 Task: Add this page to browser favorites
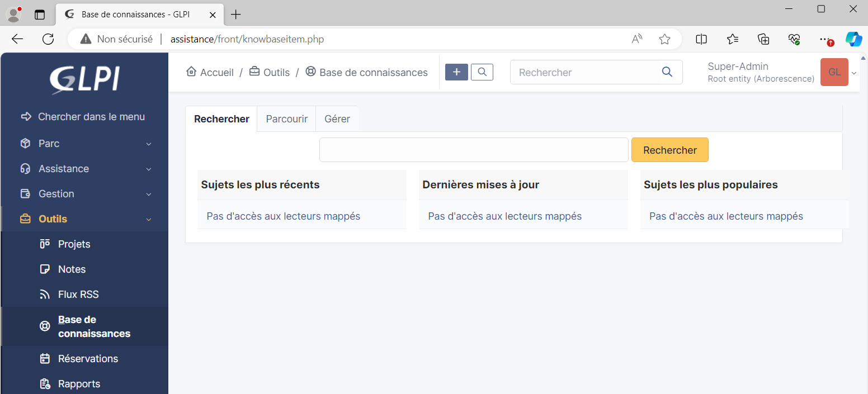click(x=664, y=39)
